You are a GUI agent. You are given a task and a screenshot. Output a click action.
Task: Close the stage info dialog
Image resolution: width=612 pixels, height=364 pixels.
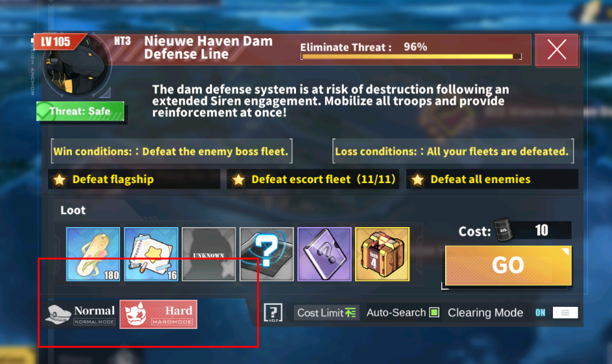tap(557, 51)
